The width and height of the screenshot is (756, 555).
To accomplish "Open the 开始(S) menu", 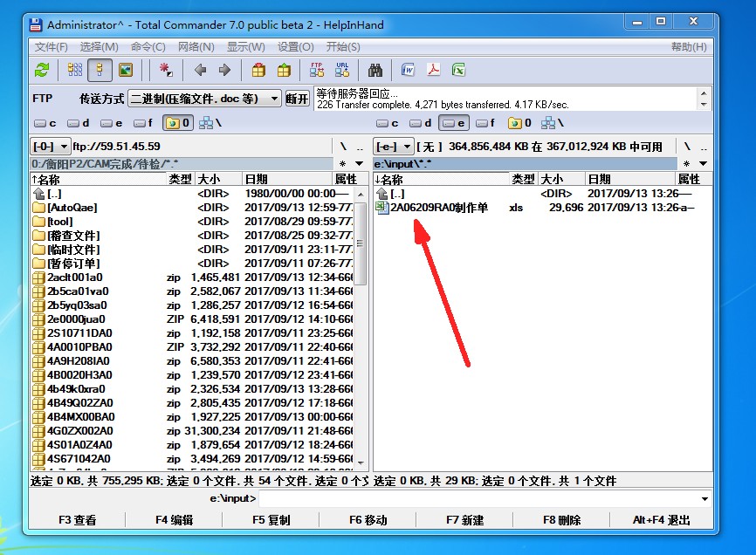I will [343, 47].
